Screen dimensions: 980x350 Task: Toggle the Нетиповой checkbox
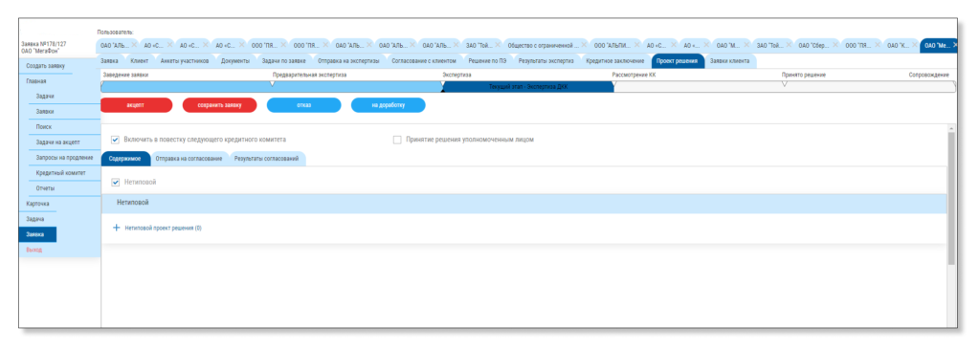tap(115, 182)
